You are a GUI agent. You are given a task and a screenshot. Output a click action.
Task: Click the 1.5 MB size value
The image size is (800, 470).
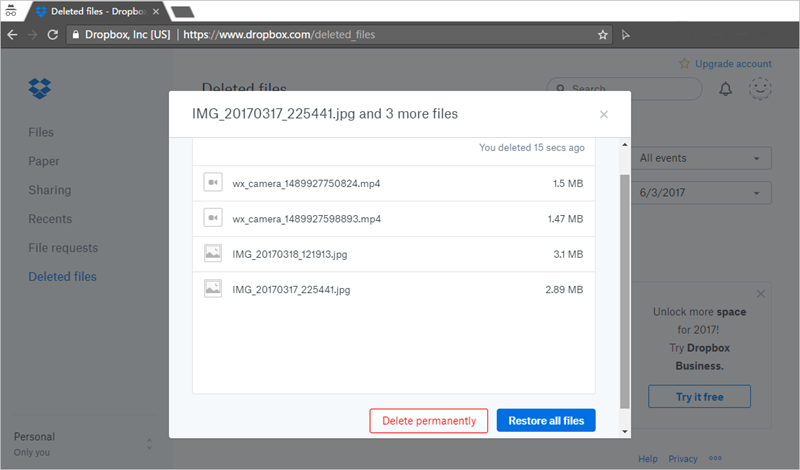(568, 183)
